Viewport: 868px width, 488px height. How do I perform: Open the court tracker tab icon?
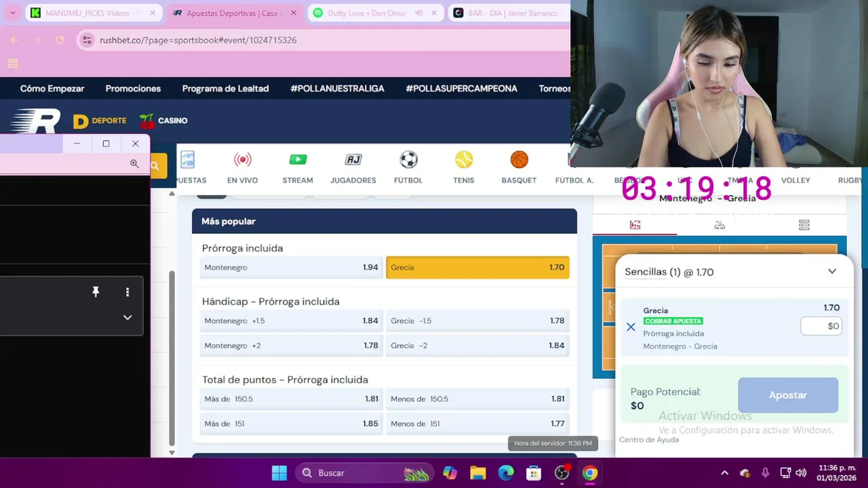click(x=635, y=225)
